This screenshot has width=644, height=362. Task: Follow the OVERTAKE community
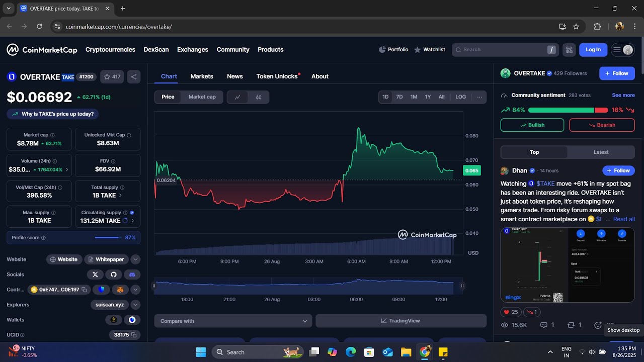[x=617, y=73]
